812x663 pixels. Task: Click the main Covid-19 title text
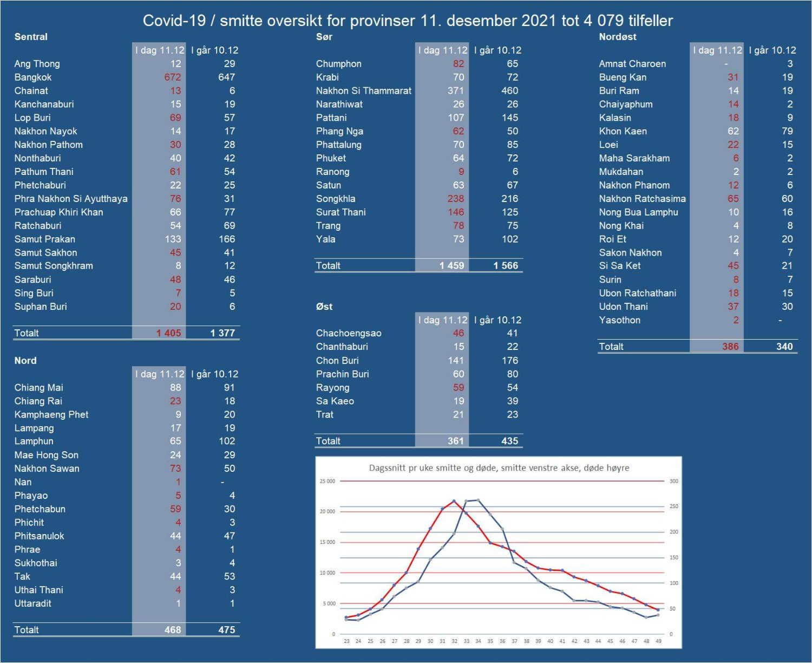click(x=408, y=21)
